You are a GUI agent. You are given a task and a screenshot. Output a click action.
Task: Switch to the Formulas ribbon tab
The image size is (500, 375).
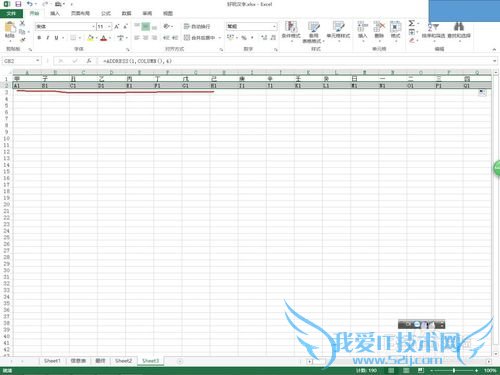tap(106, 13)
